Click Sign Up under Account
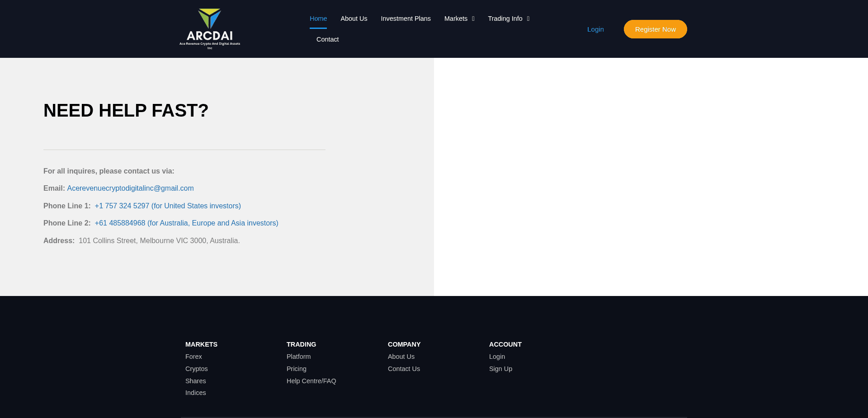 tap(500, 369)
